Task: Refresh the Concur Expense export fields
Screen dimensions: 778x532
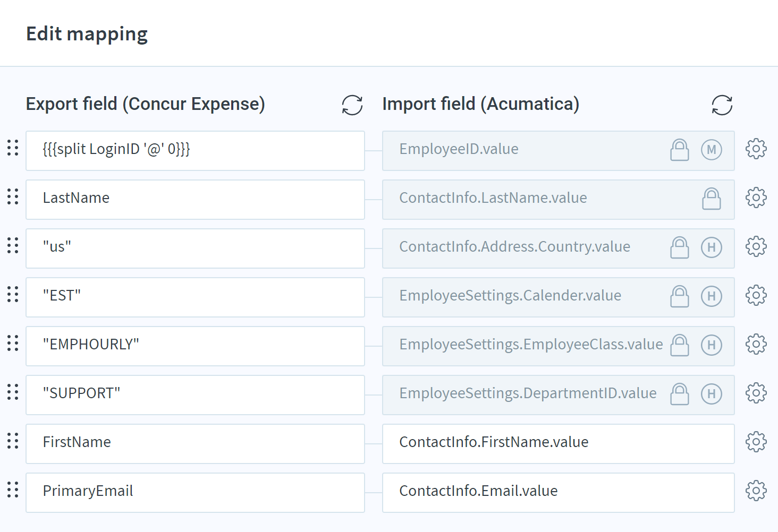Action: point(352,105)
